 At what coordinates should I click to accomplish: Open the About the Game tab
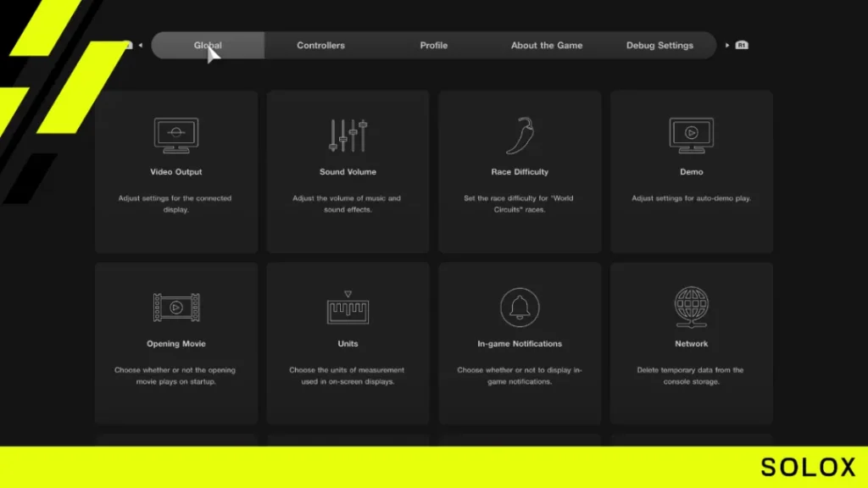click(x=547, y=46)
